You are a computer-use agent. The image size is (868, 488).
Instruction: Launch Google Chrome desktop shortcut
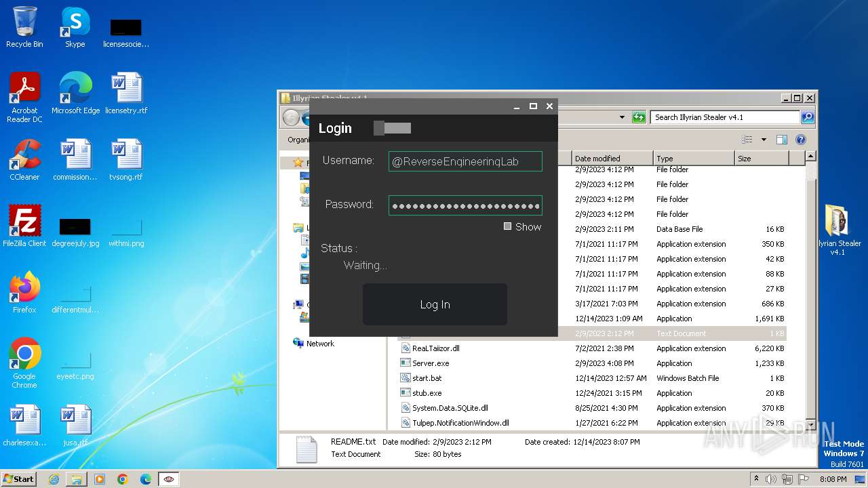(24, 363)
